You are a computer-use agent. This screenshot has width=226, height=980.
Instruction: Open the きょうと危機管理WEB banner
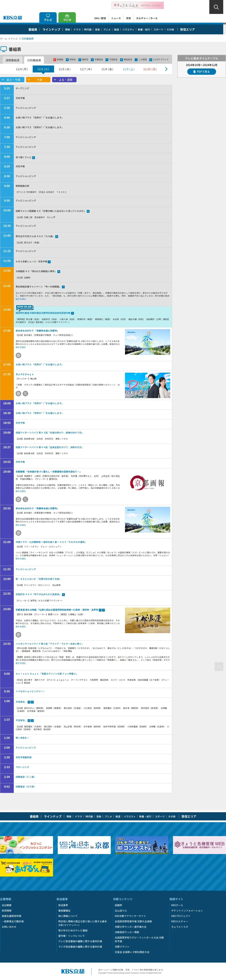coord(199,845)
